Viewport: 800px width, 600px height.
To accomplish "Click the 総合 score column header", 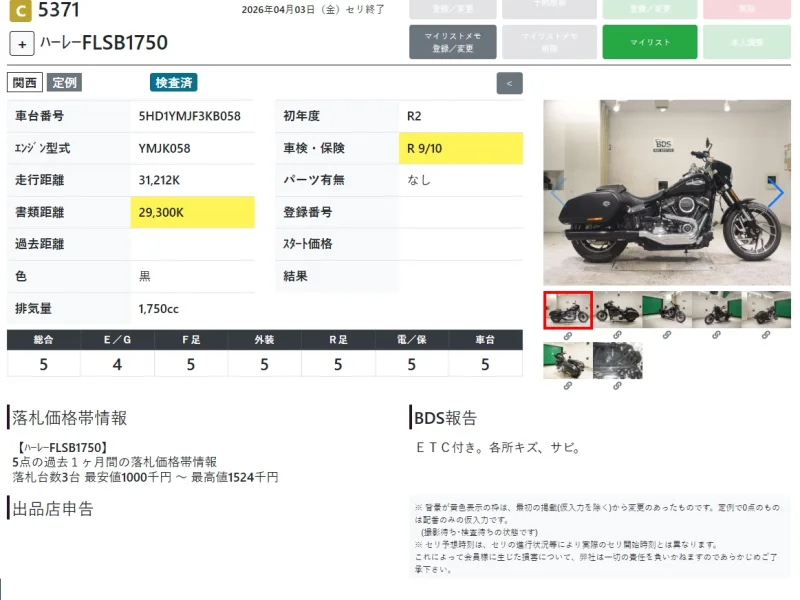I will pyautogui.click(x=43, y=340).
